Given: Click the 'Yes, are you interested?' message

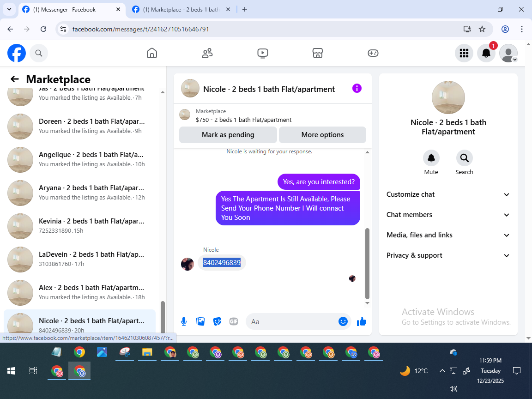Looking at the screenshot, I should pos(319,182).
